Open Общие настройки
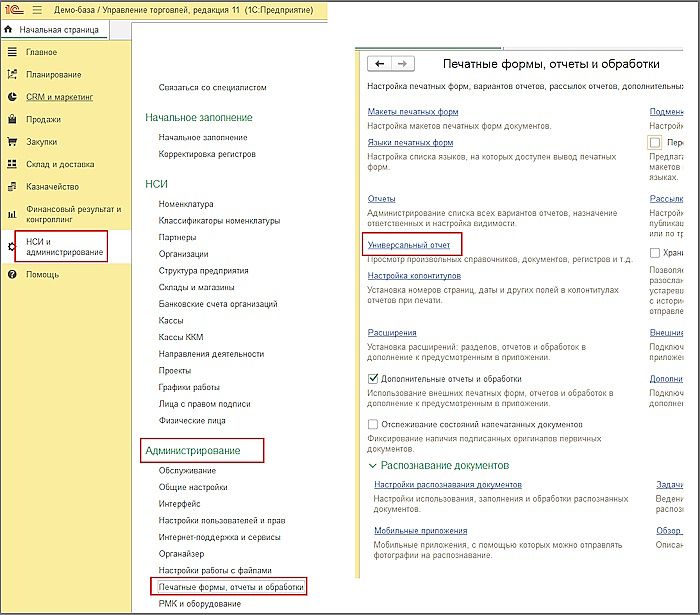Screen dimensions: 700x615 coord(193,487)
